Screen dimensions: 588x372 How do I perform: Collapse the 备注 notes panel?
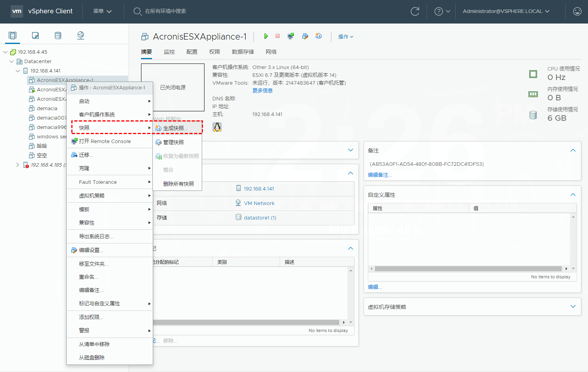[573, 151]
